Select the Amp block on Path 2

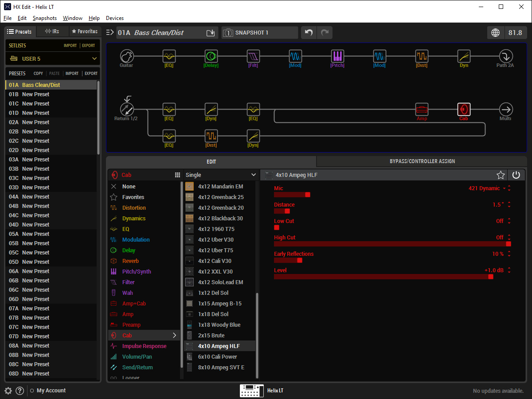click(422, 110)
